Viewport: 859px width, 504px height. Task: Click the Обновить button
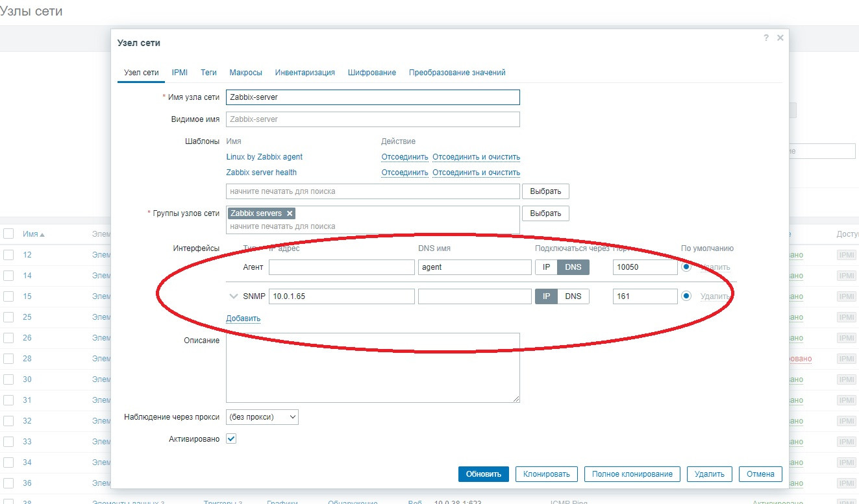pos(484,474)
